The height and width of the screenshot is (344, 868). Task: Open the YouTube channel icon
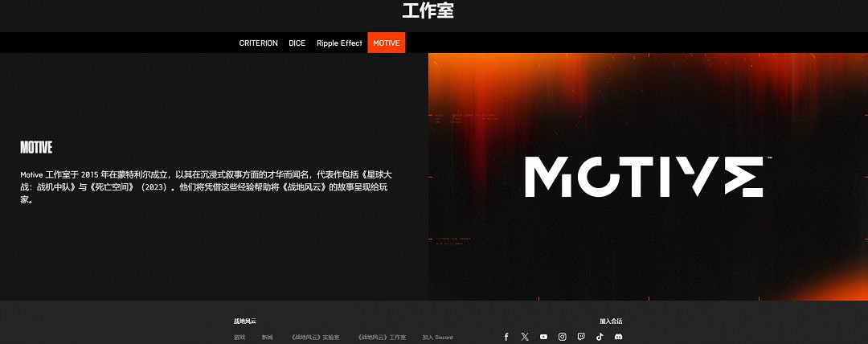(x=543, y=337)
